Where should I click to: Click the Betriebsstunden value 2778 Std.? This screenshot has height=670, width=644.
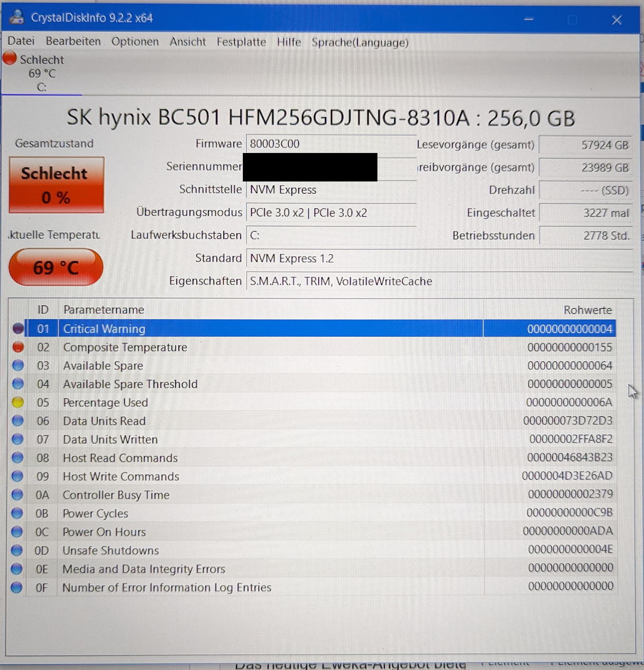click(585, 236)
